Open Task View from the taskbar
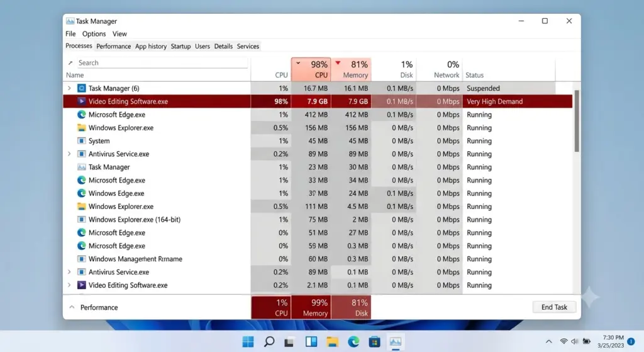The image size is (644, 352). click(289, 342)
